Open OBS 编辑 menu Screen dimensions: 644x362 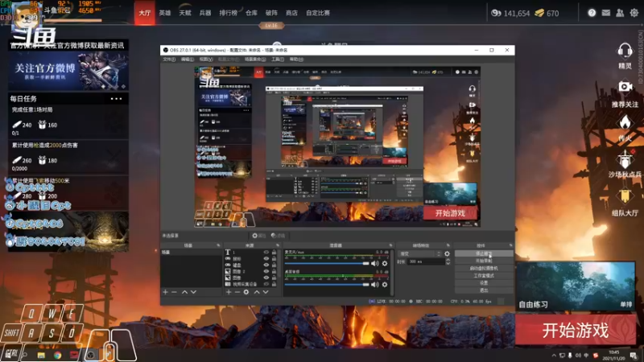click(x=188, y=60)
